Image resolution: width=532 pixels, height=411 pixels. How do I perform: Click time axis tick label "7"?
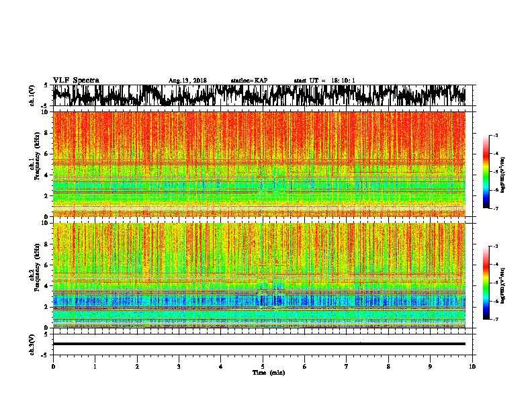coord(347,367)
